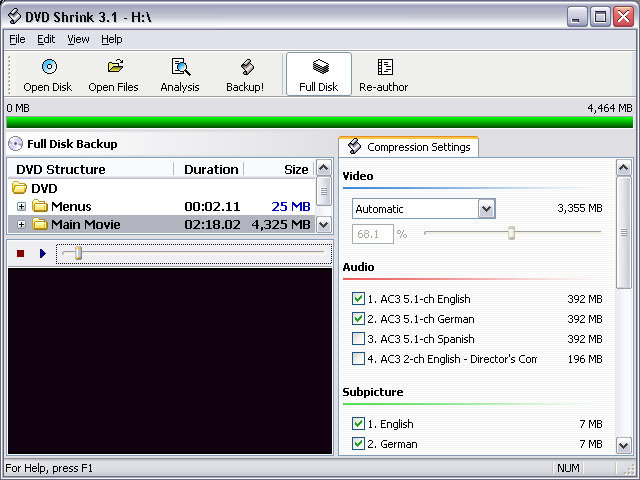Click up arrow of Compression Settings scrollbar
Screen dimensions: 640x480
point(623,168)
